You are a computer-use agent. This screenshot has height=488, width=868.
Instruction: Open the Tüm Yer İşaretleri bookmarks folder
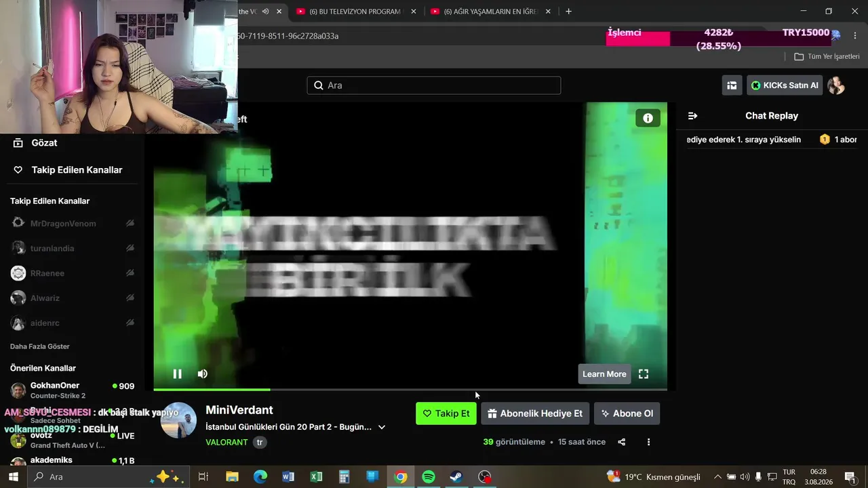(x=827, y=56)
